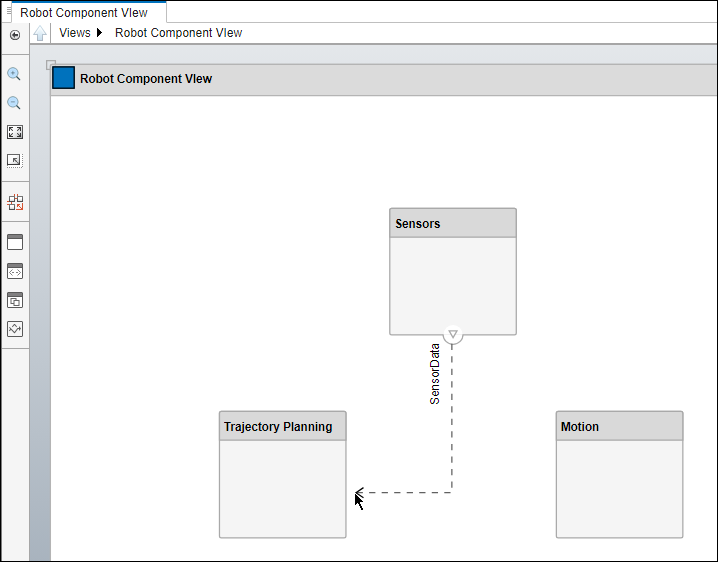Click Robot Component View in the breadcrumb
This screenshot has width=718, height=562.
click(178, 33)
